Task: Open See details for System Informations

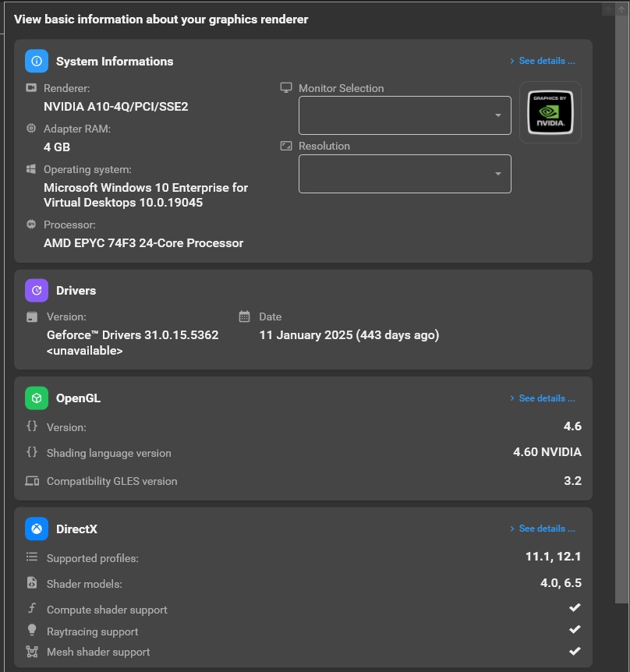Action: [543, 61]
